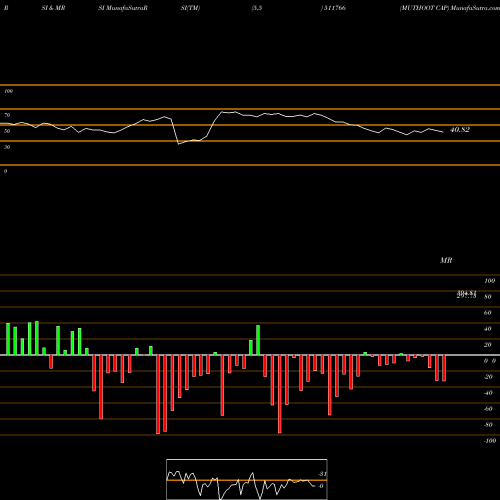The width and height of the screenshot is (500, 500).
Task: Click the MR axis 100 label
Action: pyautogui.click(x=489, y=281)
